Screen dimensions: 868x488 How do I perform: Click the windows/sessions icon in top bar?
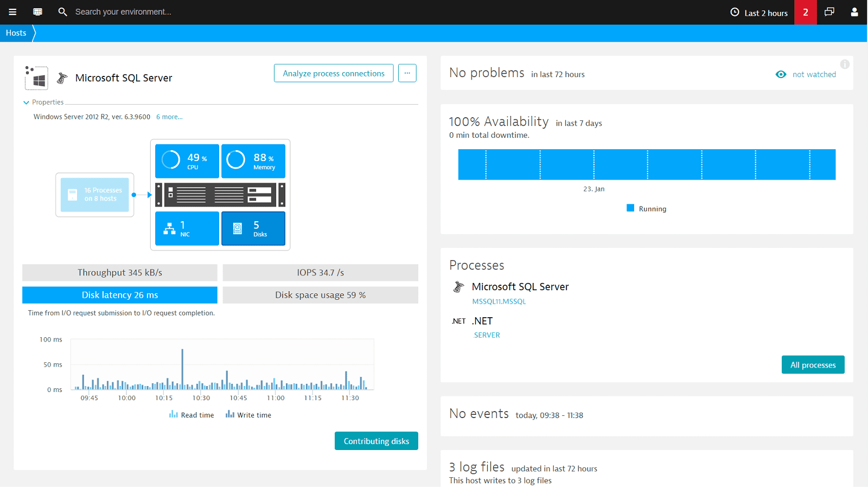pyautogui.click(x=829, y=12)
